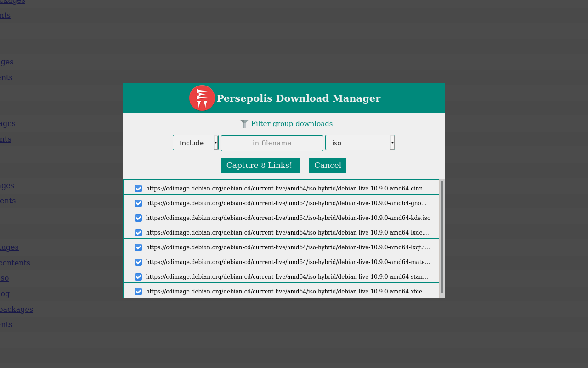588x368 pixels.
Task: Open the 'iso' link on the background page
Action: [4, 278]
